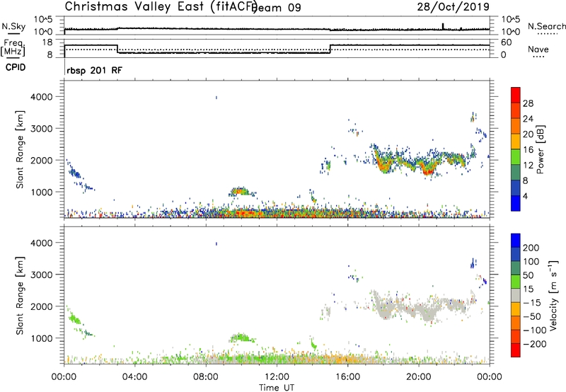The image size is (566, 392).
Task: Click the 'N.Search' legend label
Action: point(547,26)
